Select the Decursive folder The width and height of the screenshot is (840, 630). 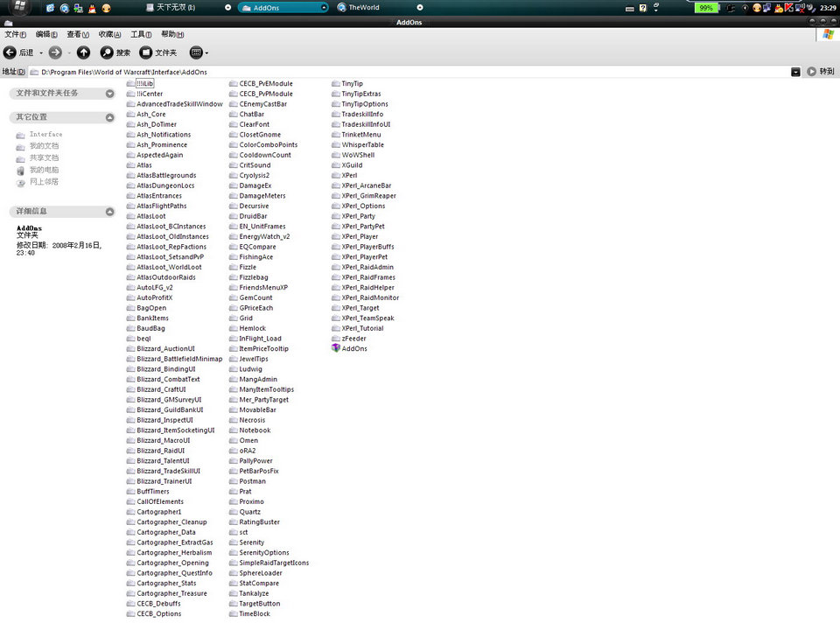point(249,206)
